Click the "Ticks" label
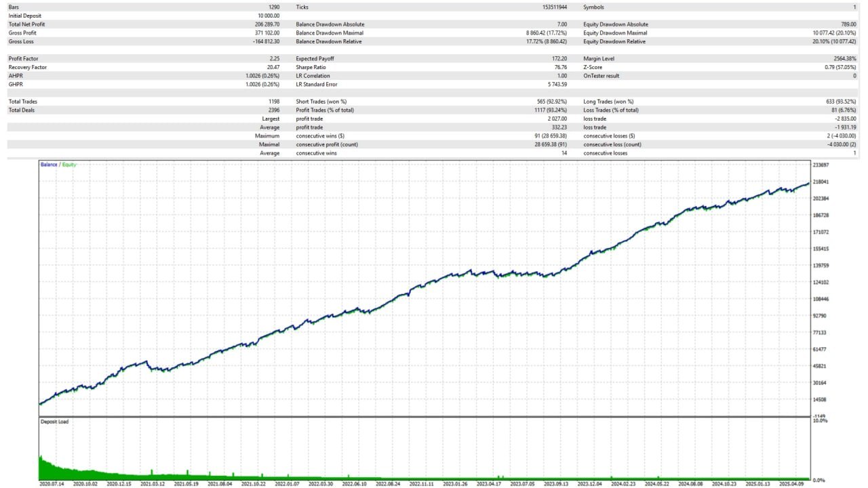This screenshot has width=868, height=488. point(302,7)
